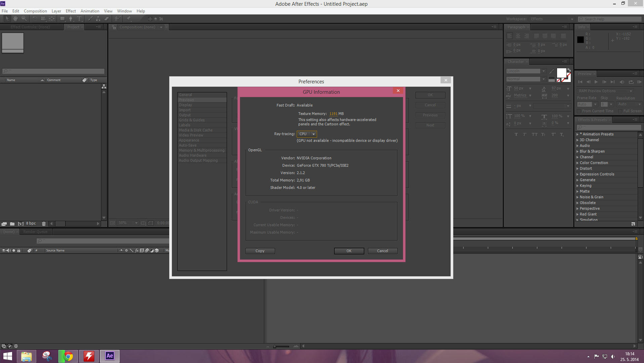Switch to the Render Queue tab
Image resolution: width=644 pixels, height=363 pixels.
pos(36,232)
